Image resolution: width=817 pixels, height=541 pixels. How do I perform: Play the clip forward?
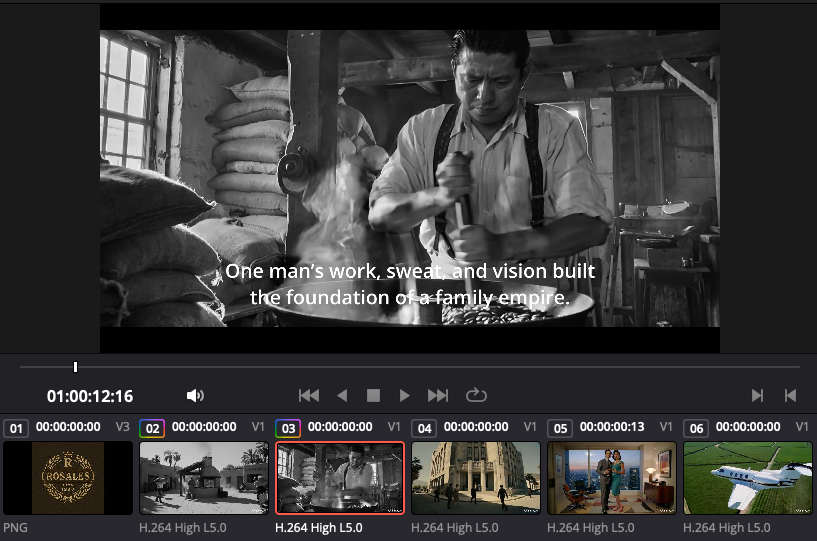tap(404, 396)
